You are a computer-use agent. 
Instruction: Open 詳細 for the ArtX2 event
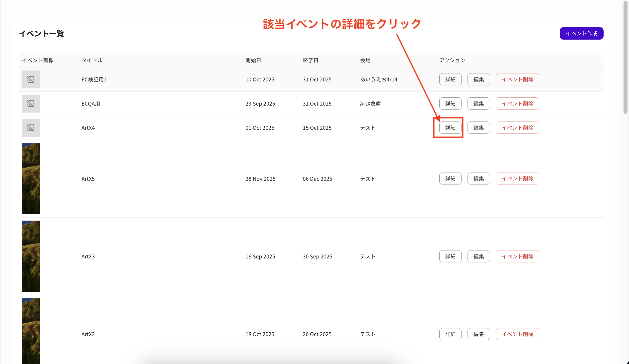(x=450, y=334)
